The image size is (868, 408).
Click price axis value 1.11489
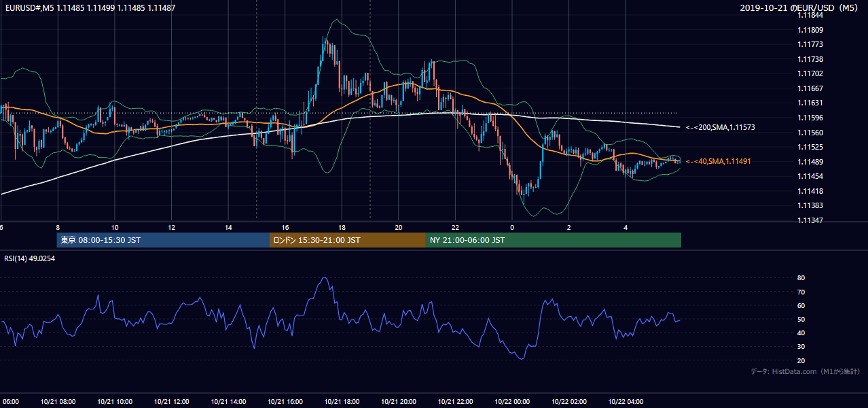coord(811,162)
